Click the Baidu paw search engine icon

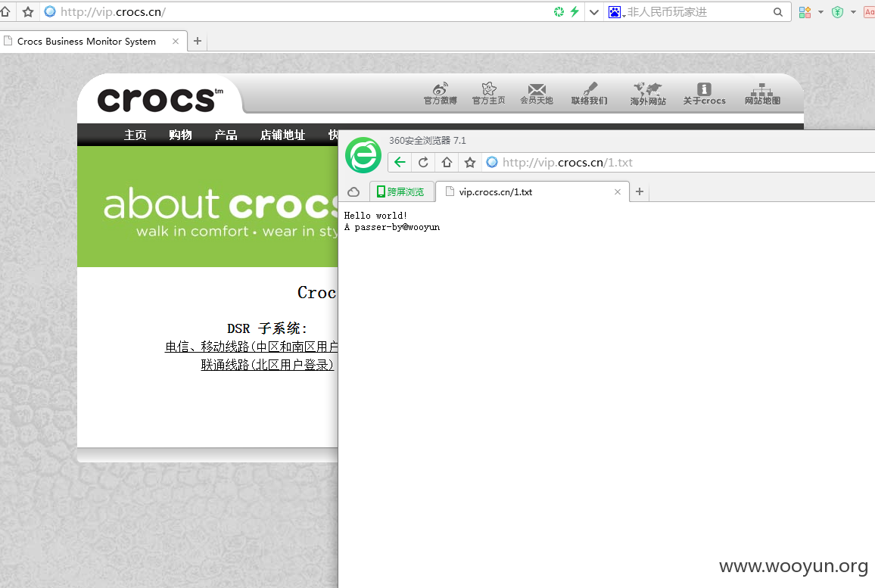[615, 12]
